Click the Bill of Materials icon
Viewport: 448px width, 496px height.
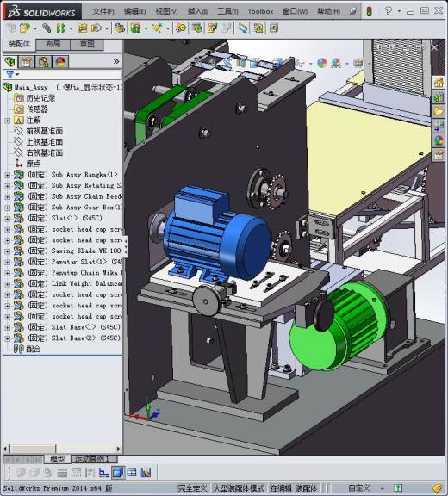click(196, 28)
